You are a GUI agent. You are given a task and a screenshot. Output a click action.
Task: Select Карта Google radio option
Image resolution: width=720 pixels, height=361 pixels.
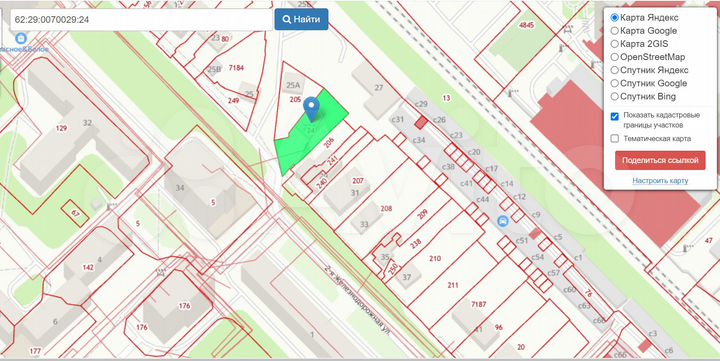click(x=614, y=31)
